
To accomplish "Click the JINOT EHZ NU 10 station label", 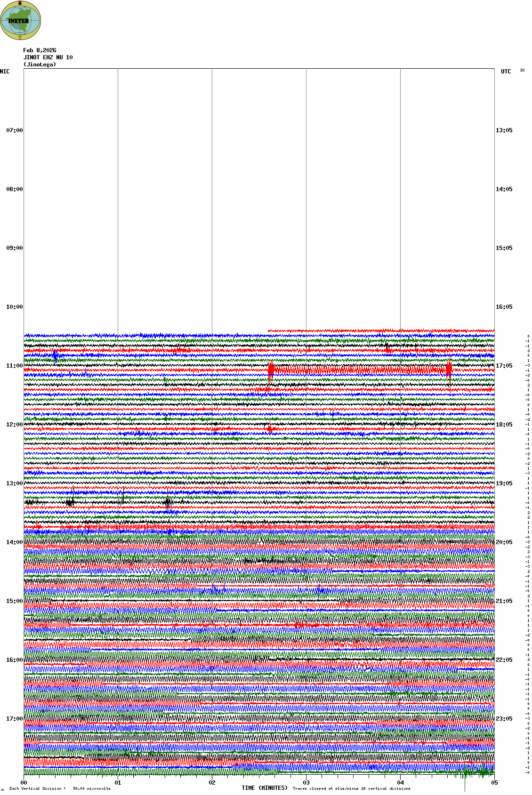I will pyautogui.click(x=48, y=57).
